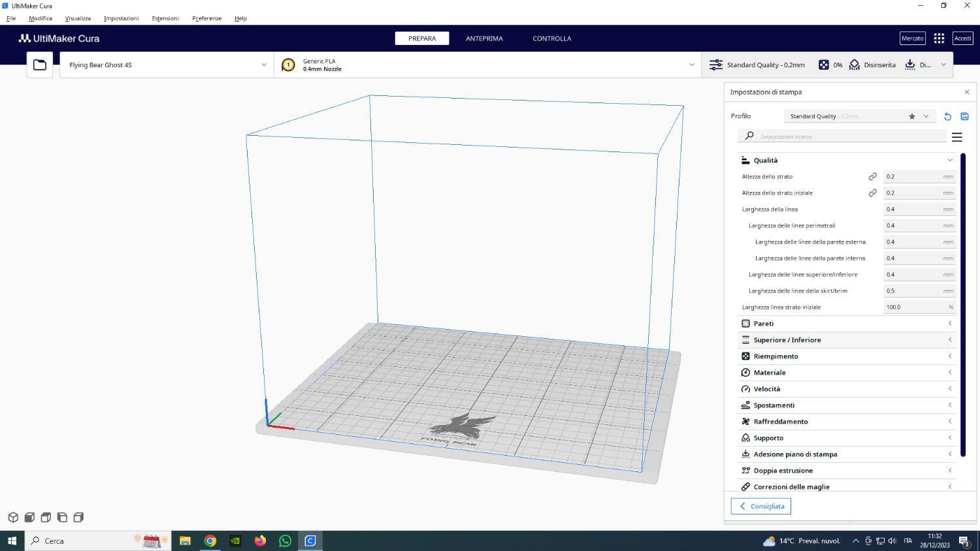Open the settings visibility hamburger menu
This screenshot has width=980, height=551.
coord(956,137)
